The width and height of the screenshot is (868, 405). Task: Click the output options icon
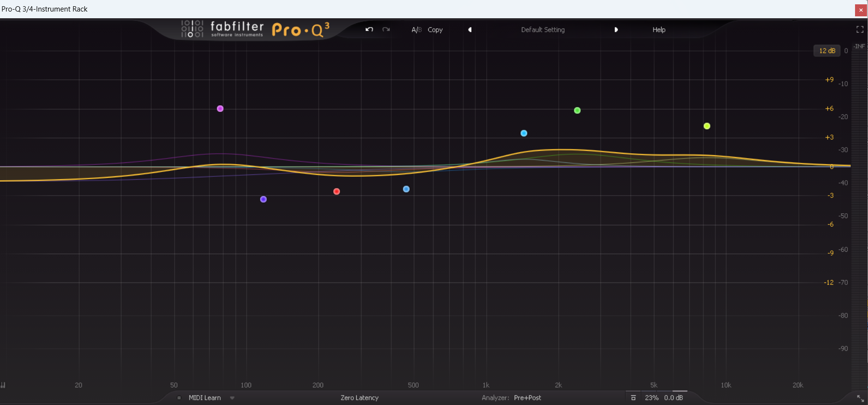coord(633,398)
